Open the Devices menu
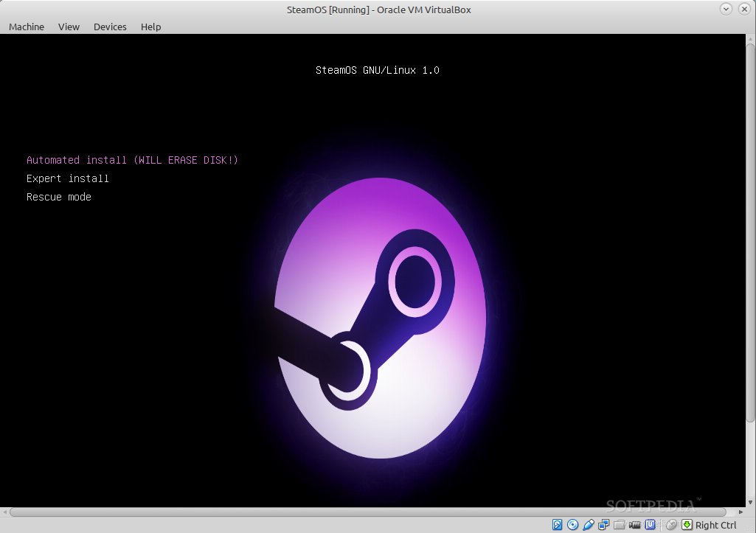Viewport: 756px width, 533px height. 110,27
